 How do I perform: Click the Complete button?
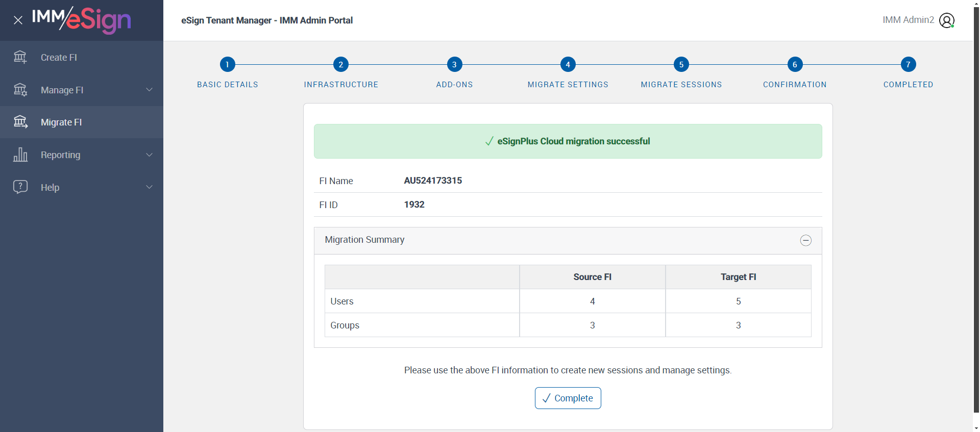(568, 398)
